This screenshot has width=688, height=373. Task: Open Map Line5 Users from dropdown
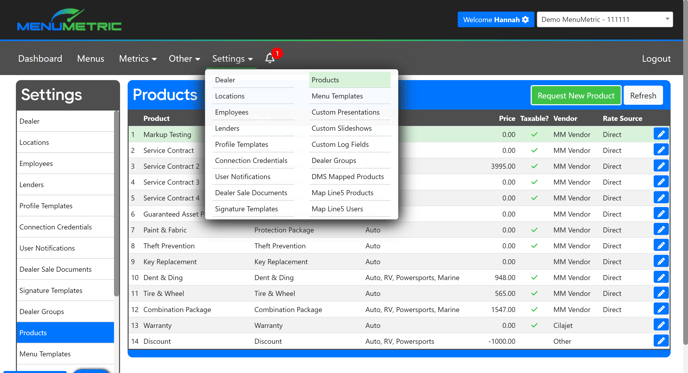(350, 209)
